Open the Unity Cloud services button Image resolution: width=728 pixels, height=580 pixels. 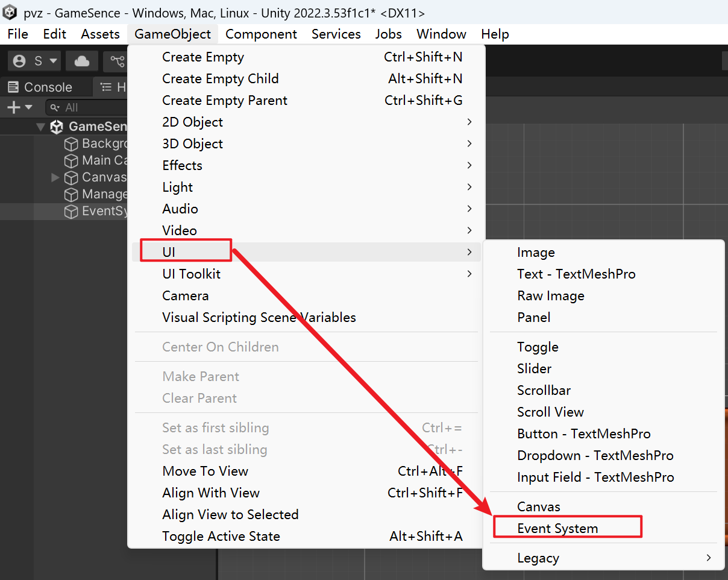[82, 61]
